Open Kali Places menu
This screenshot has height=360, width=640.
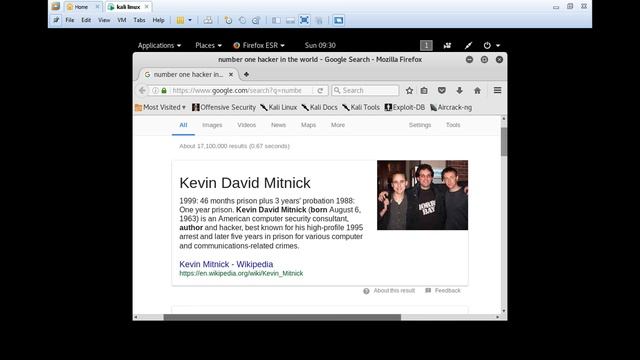208,45
